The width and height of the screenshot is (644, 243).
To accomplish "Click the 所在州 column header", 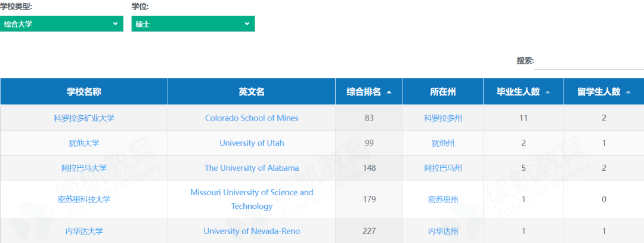I will 443,92.
